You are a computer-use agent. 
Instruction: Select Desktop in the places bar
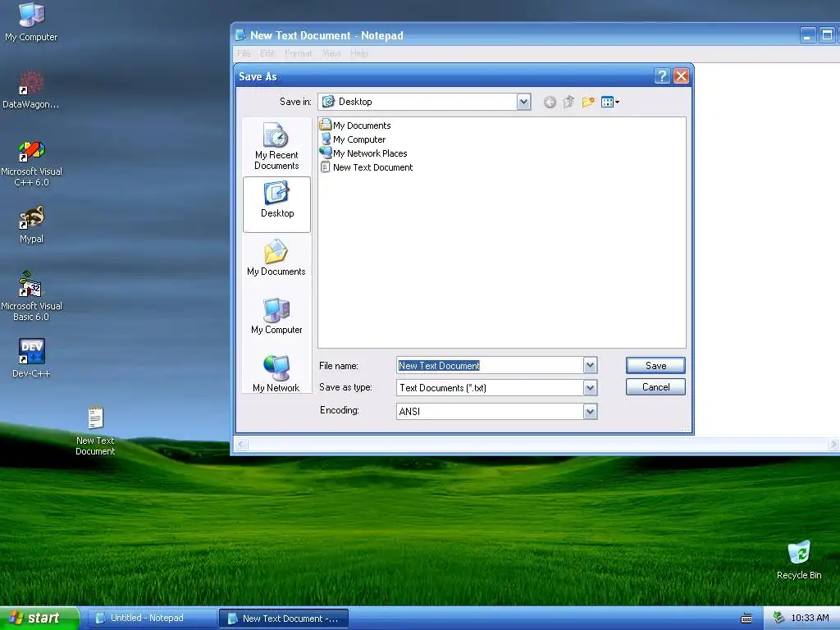pos(277,204)
